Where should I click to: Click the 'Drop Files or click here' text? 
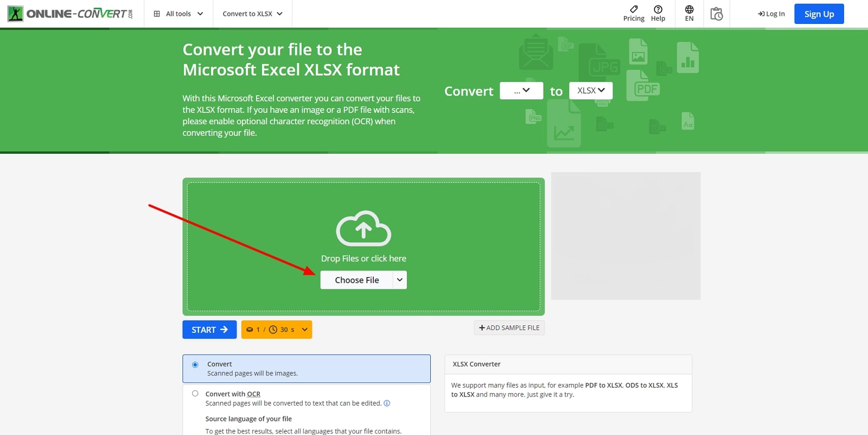[x=363, y=259]
